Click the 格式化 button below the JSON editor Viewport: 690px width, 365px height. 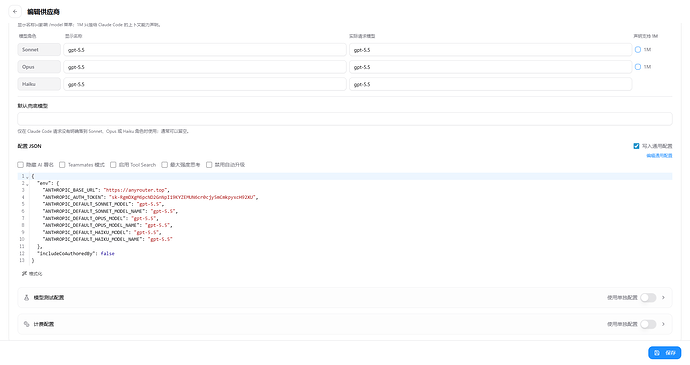click(x=32, y=274)
